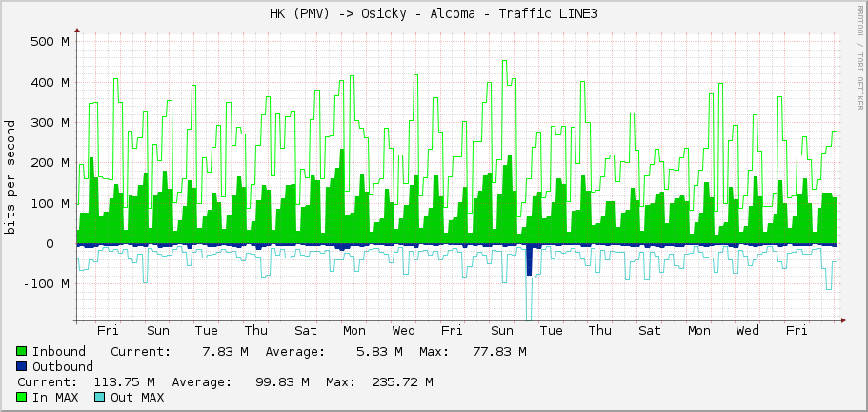Click the Outbound dark blue legend swatch
868x412 pixels.
point(22,366)
